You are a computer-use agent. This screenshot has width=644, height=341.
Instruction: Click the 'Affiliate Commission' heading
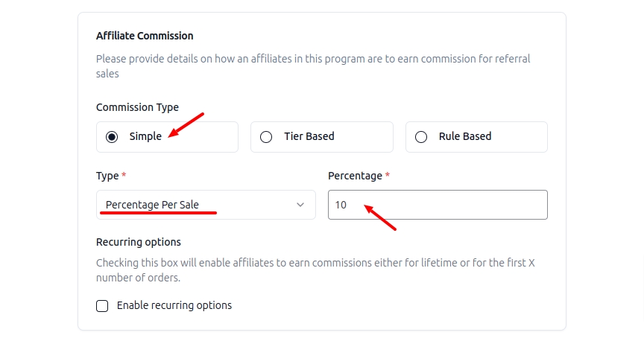click(145, 36)
